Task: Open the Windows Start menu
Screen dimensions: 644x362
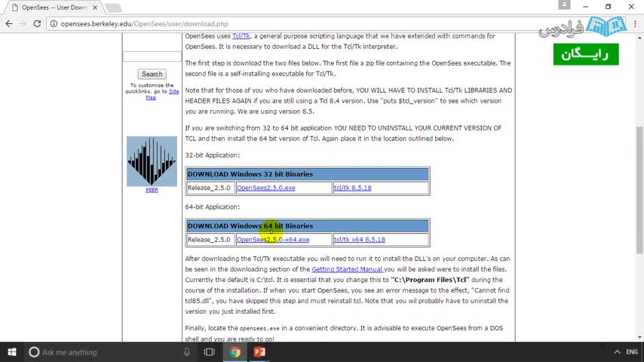Action: [x=12, y=352]
